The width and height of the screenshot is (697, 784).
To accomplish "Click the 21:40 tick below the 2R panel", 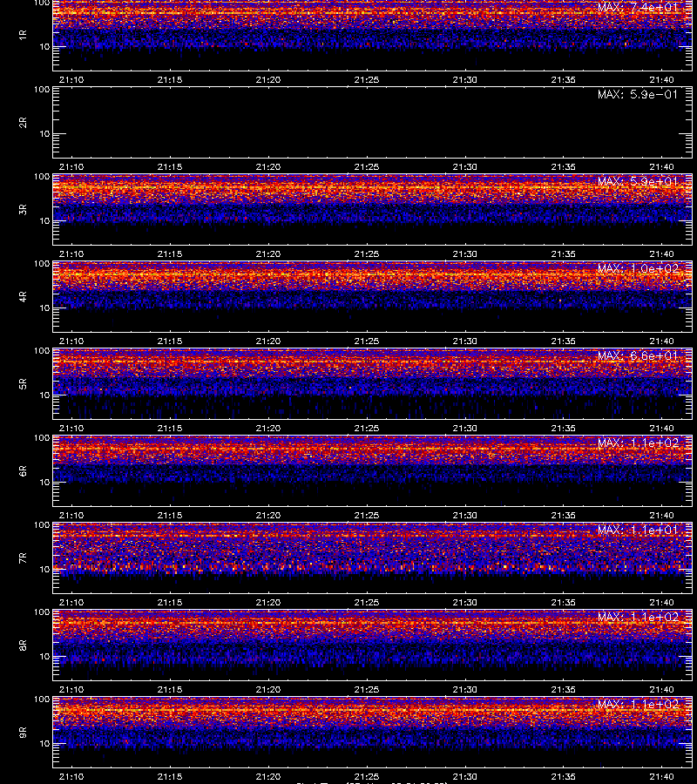I will (x=661, y=166).
